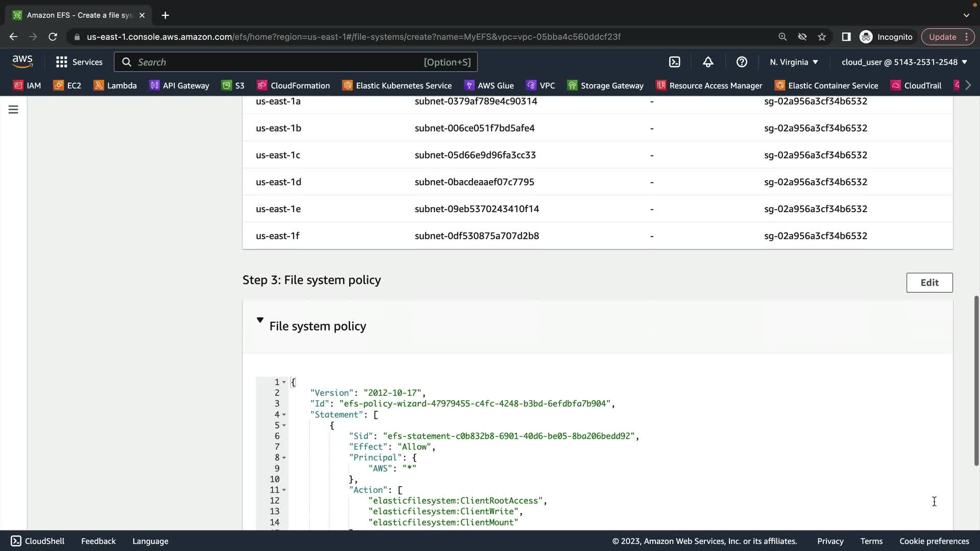Collapse the File system policy section
The height and width of the screenshot is (551, 980).
click(x=260, y=320)
